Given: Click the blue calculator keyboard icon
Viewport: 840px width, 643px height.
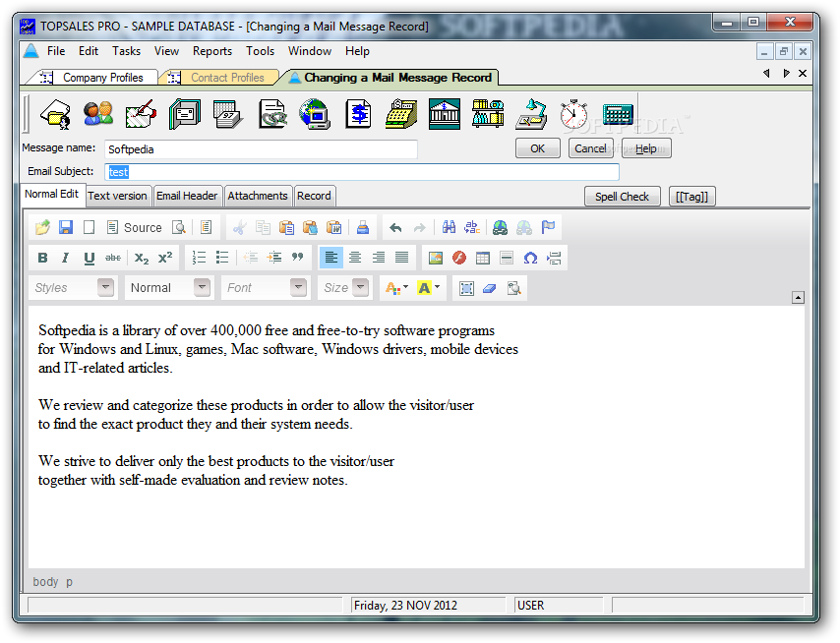Looking at the screenshot, I should click(618, 114).
